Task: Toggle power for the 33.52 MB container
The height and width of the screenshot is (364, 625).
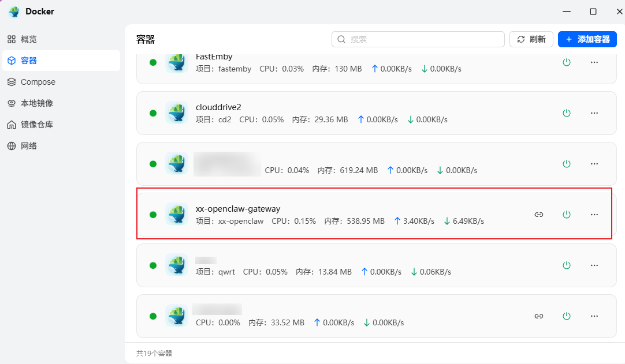Action: click(567, 316)
